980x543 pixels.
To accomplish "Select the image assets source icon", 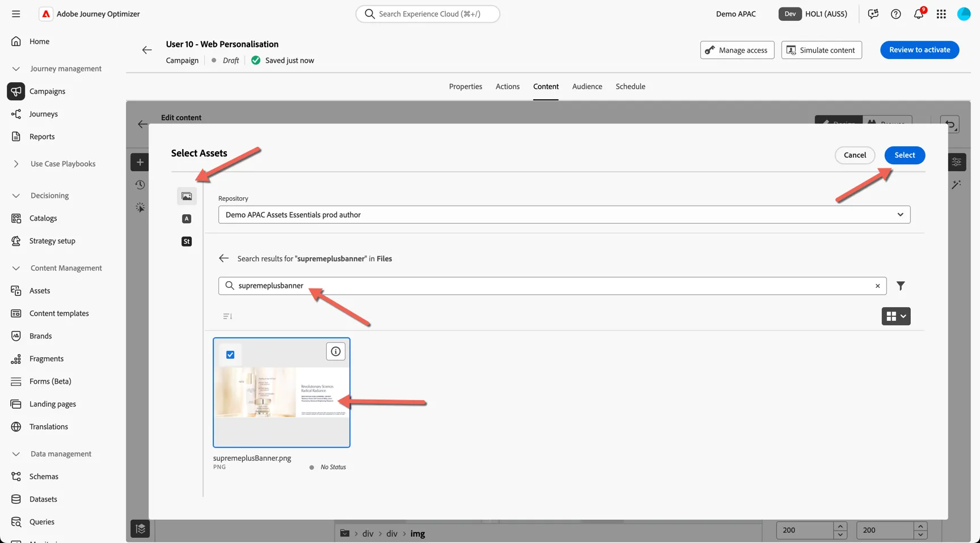I will click(187, 196).
